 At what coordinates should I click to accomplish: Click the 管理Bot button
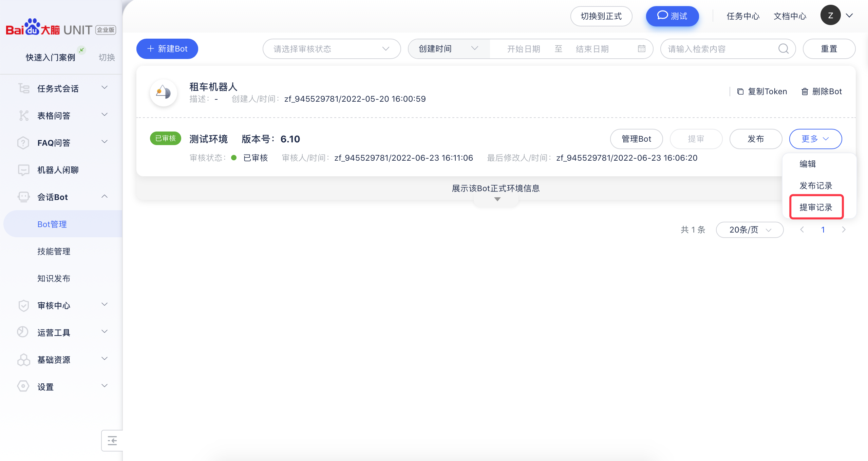(636, 139)
